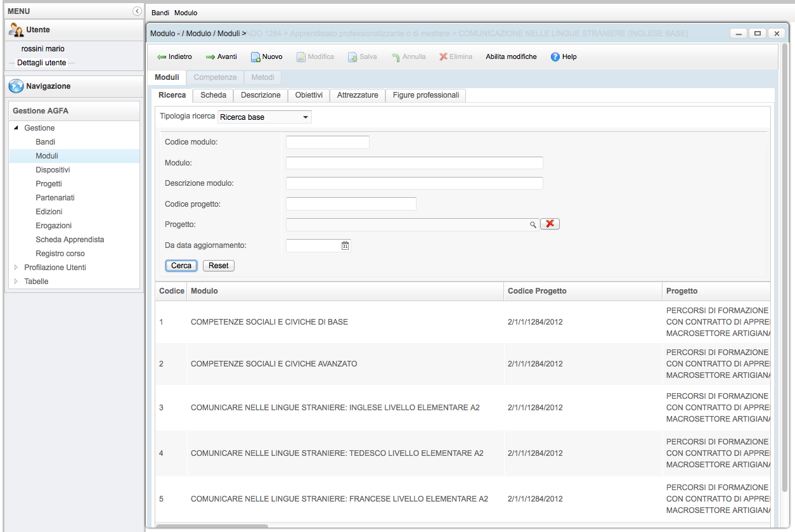795x532 pixels.
Task: Click the Avanti forward arrow icon
Action: [x=210, y=57]
